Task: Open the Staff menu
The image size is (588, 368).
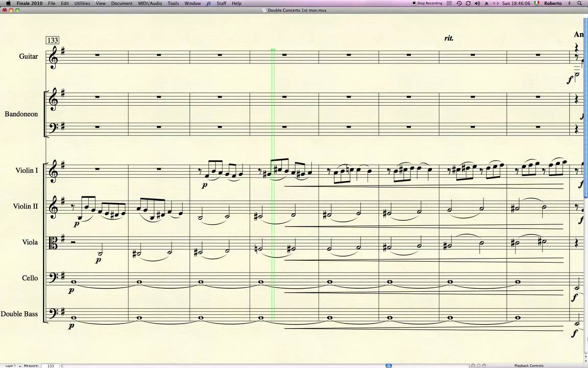Action: (x=222, y=4)
